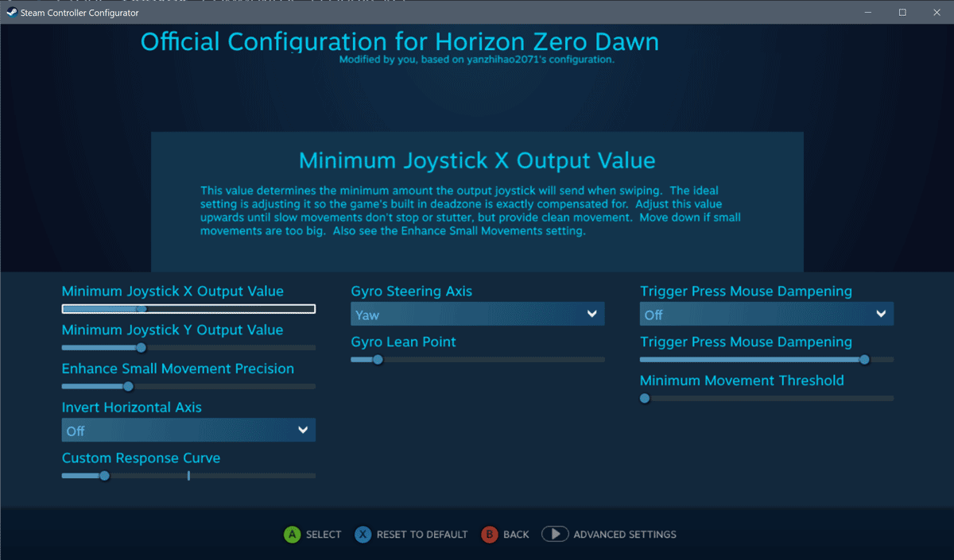
Task: Click the Gyro Steering Axis label
Action: [412, 292]
